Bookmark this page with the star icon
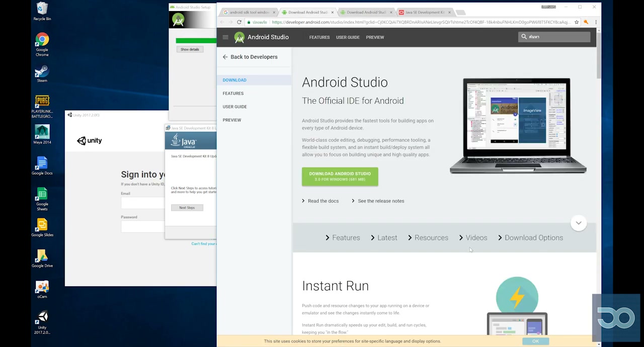Screen dimensions: 644x347 [x=577, y=22]
